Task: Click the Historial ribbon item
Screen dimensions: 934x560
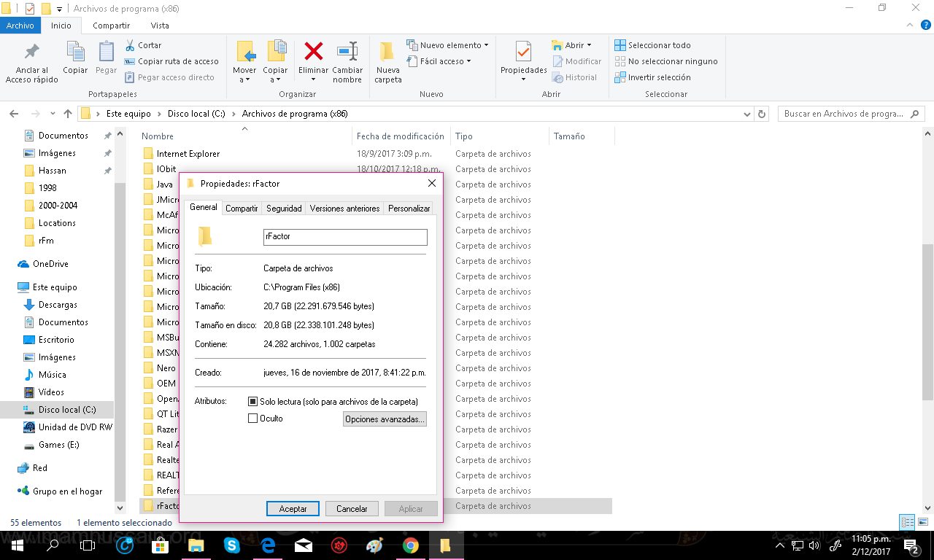Action: coord(575,77)
